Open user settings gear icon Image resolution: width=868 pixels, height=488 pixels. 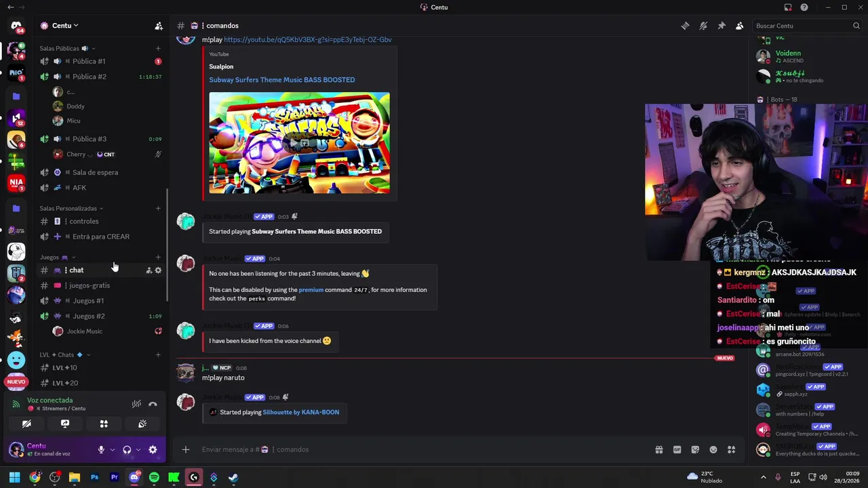pyautogui.click(x=153, y=449)
